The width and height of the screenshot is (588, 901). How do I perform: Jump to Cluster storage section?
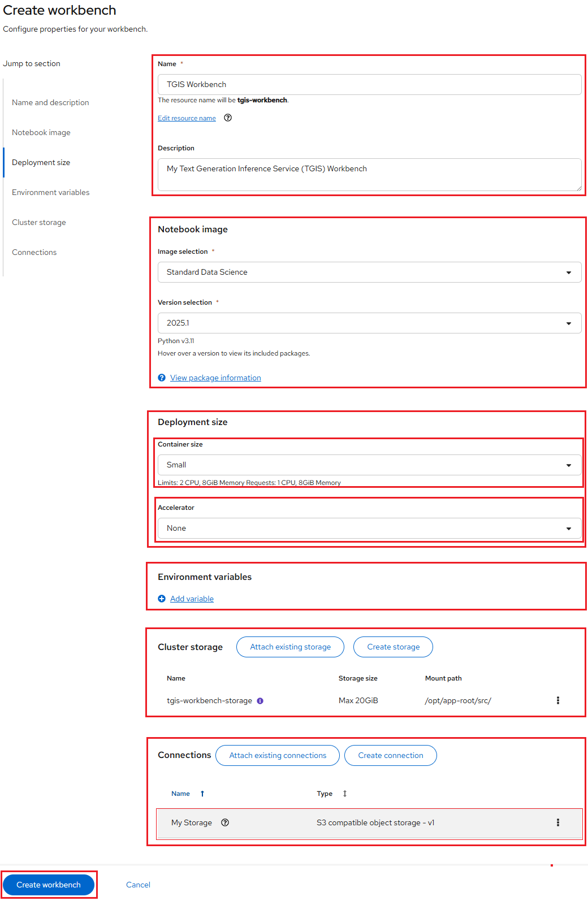click(x=39, y=223)
